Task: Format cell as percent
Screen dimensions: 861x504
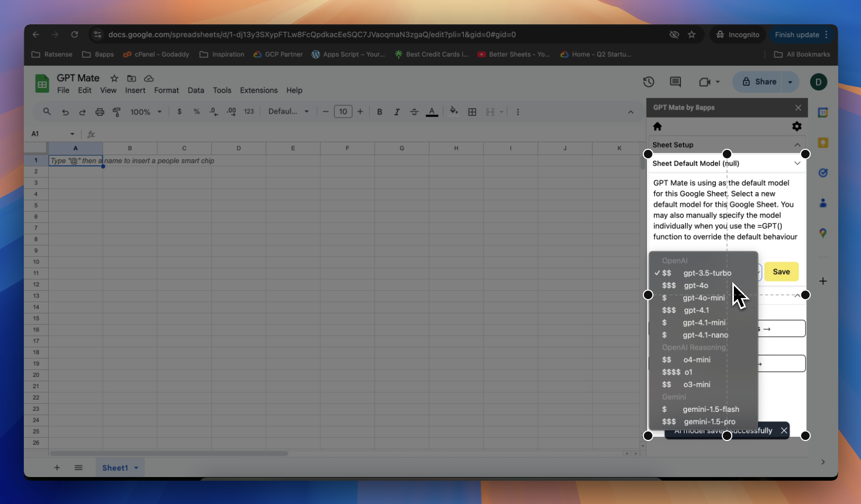Action: 196,112
